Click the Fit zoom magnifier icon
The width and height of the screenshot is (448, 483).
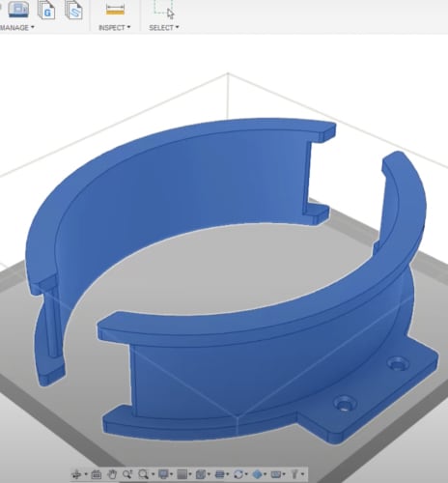point(143,474)
